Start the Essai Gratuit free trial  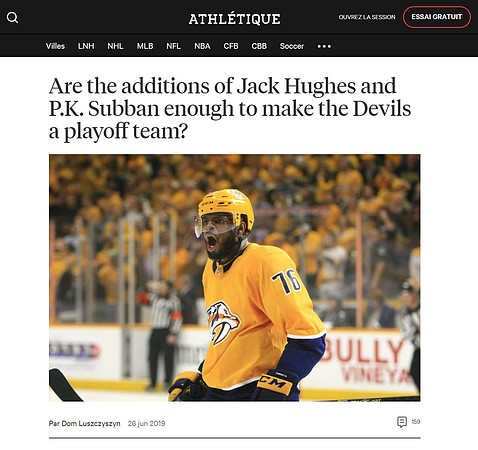pos(437,17)
